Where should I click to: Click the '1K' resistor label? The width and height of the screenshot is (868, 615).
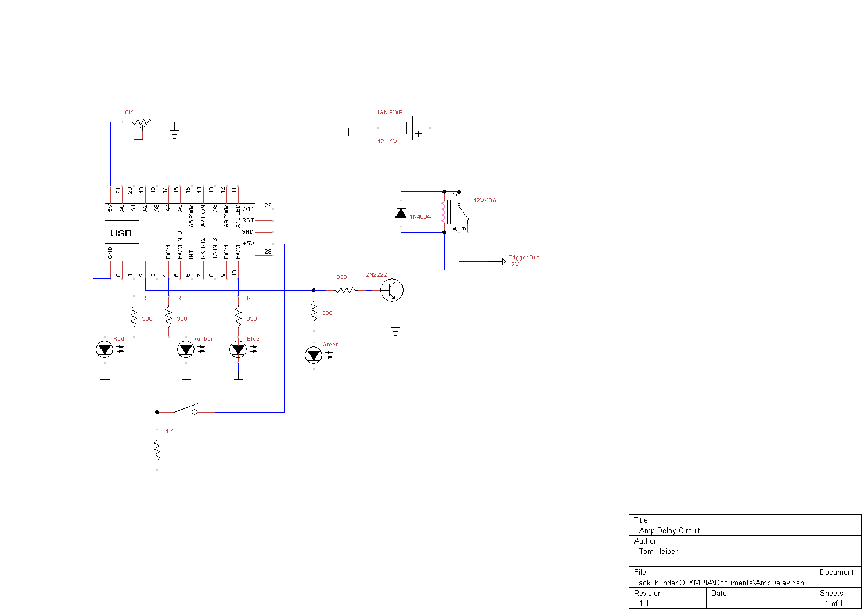tap(170, 432)
